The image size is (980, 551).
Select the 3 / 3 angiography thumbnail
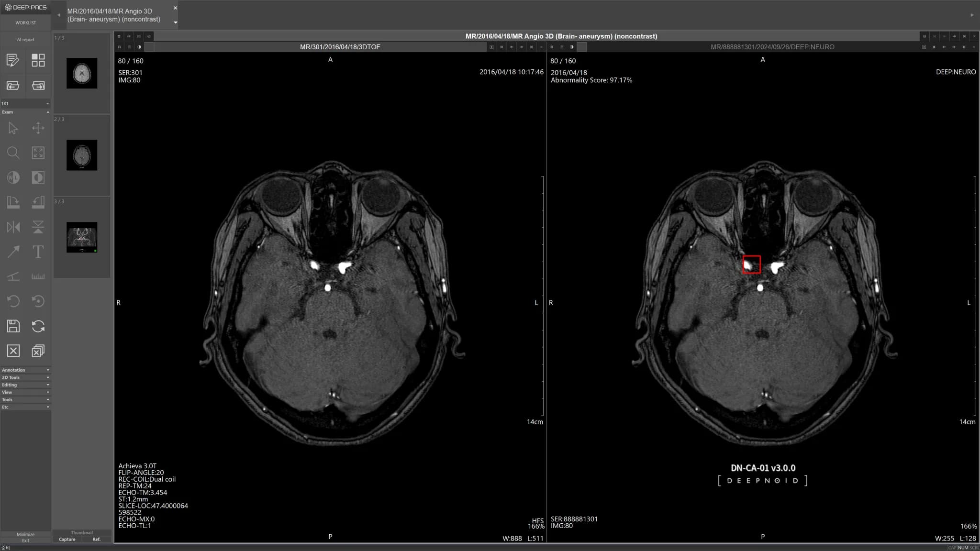[x=82, y=237]
